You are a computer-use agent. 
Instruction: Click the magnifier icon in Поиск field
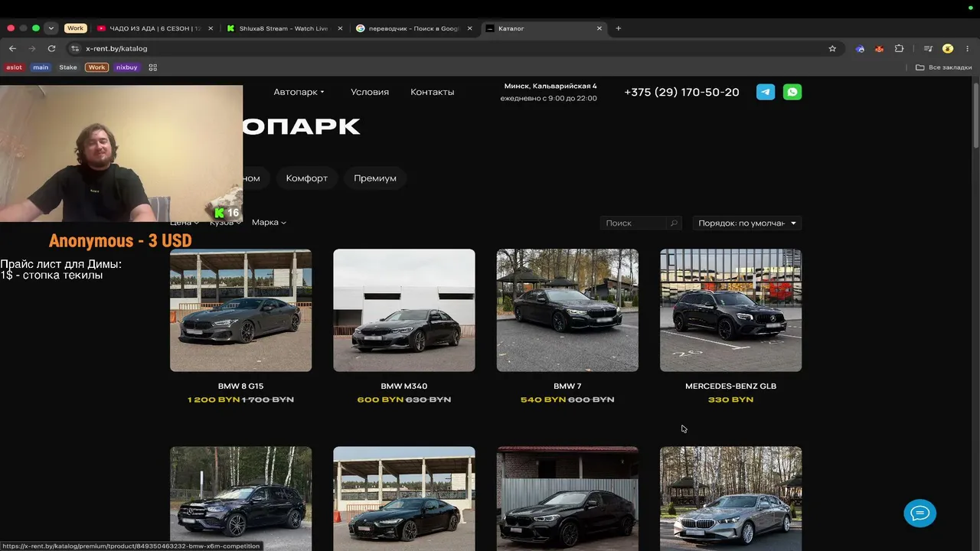tap(674, 223)
